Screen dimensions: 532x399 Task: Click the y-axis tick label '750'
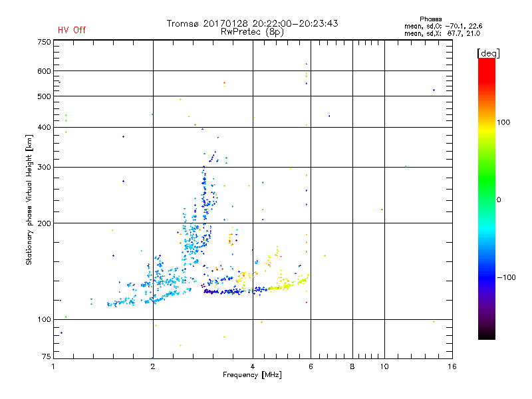(x=44, y=42)
